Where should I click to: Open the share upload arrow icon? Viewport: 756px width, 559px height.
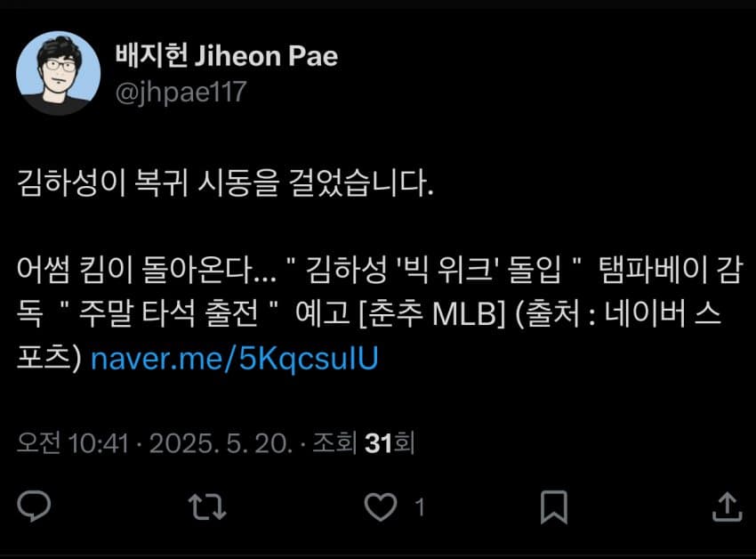point(727,506)
